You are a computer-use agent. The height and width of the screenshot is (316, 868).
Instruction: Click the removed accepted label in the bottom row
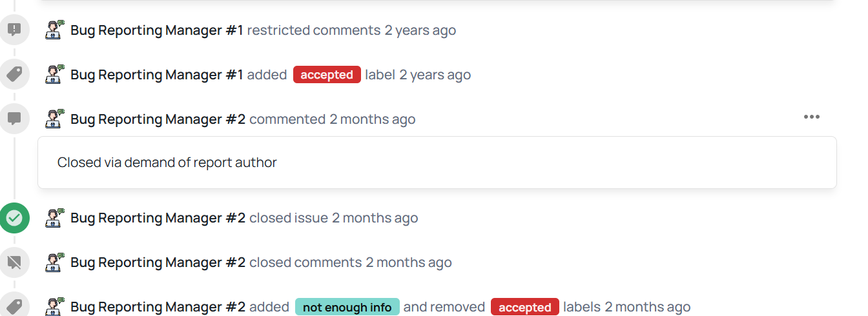click(x=524, y=308)
